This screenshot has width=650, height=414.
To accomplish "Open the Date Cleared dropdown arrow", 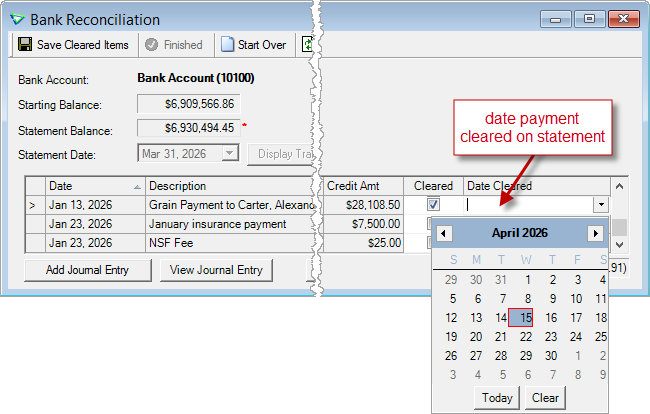I will [601, 204].
